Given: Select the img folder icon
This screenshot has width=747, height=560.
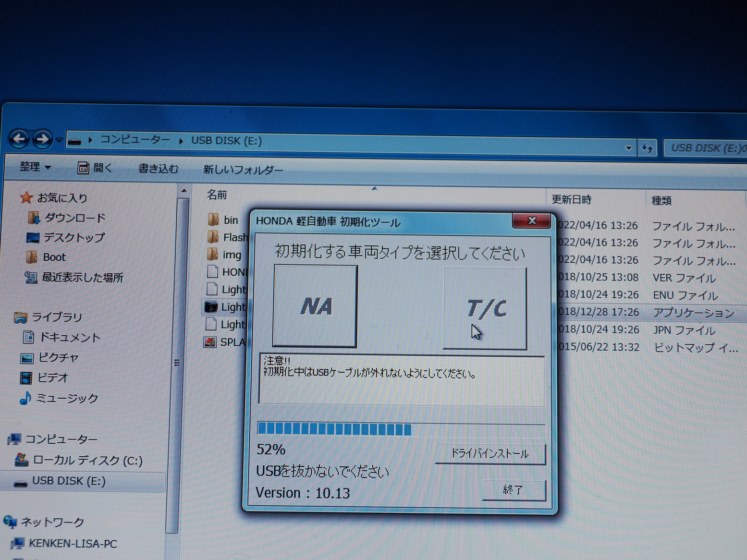Looking at the screenshot, I should coord(212,254).
